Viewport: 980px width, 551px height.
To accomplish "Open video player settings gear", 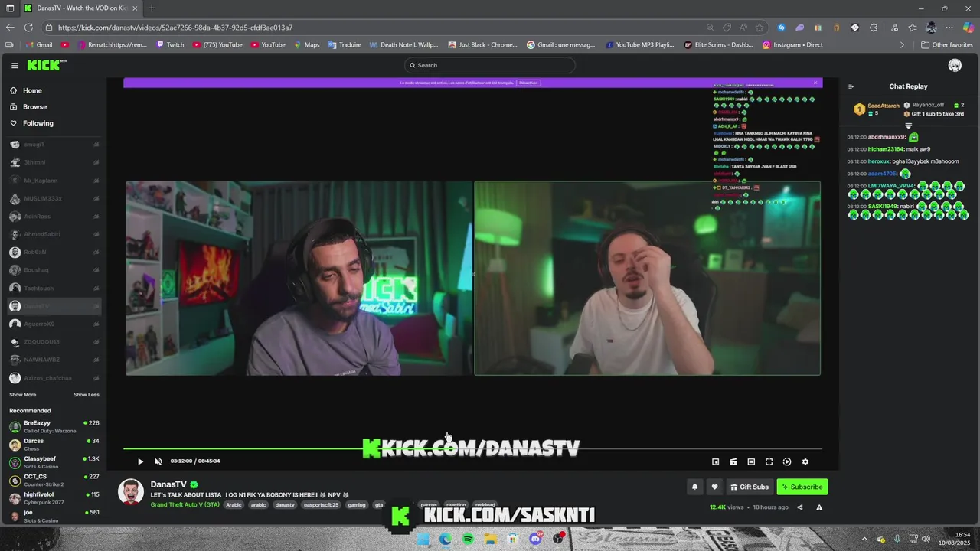I will 805,461.
